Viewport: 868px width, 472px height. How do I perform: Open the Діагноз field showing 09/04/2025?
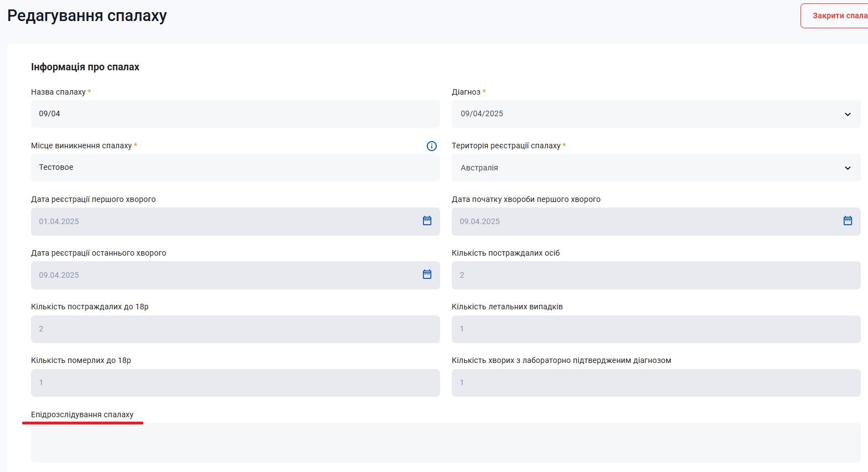(656, 114)
